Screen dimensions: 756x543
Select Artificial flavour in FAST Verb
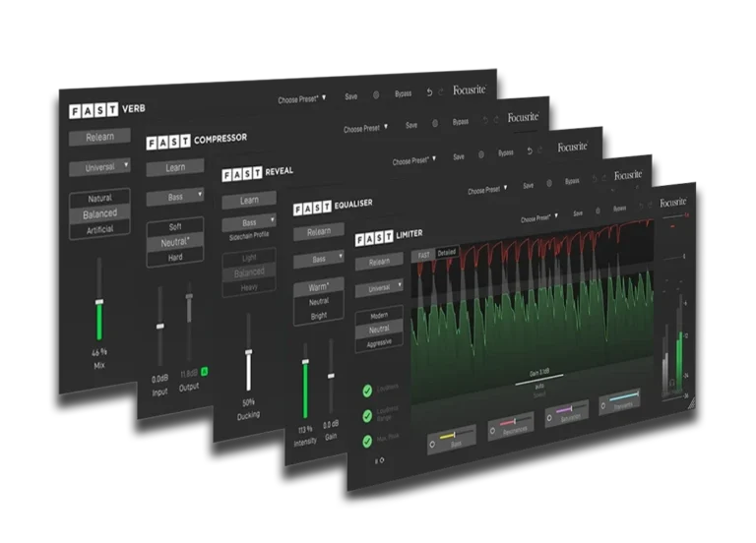tap(99, 229)
